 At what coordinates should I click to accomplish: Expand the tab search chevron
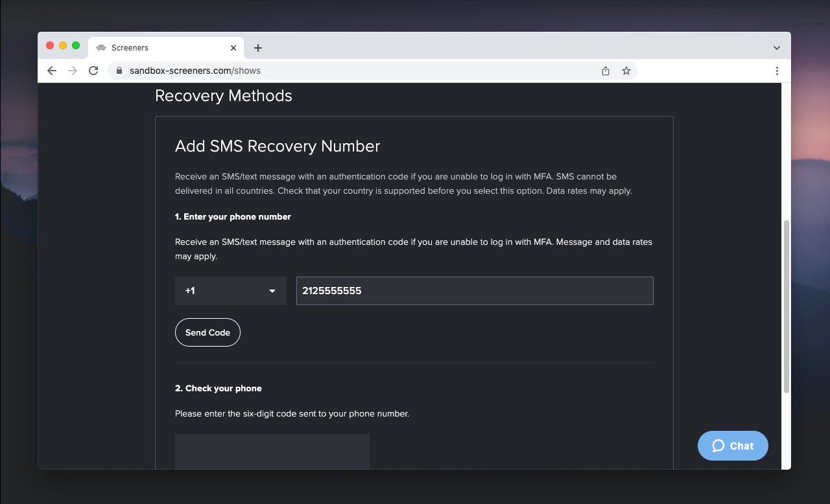(777, 48)
